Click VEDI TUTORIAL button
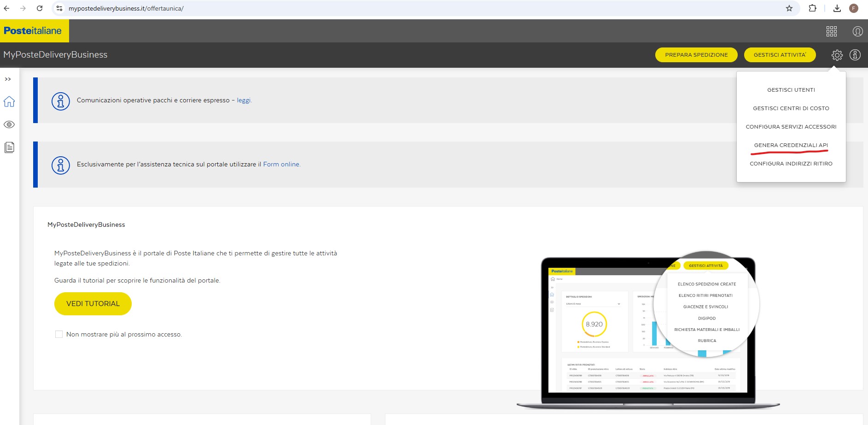This screenshot has height=425, width=868. (x=93, y=304)
